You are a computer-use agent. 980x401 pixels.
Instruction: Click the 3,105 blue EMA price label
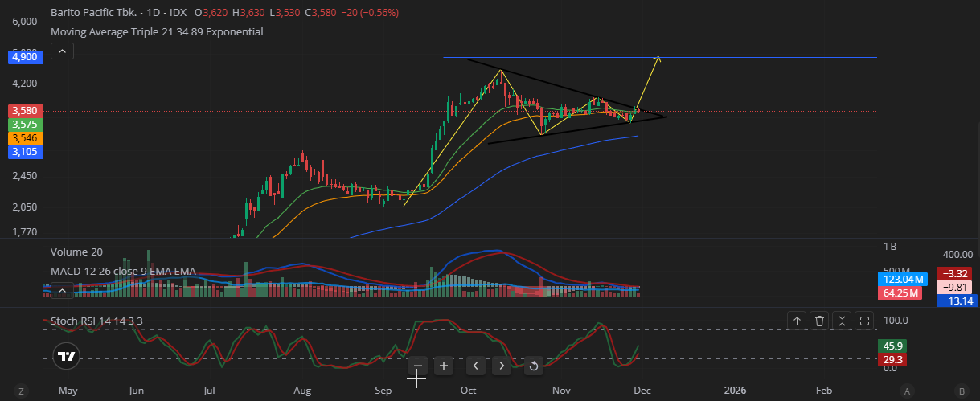[26, 152]
